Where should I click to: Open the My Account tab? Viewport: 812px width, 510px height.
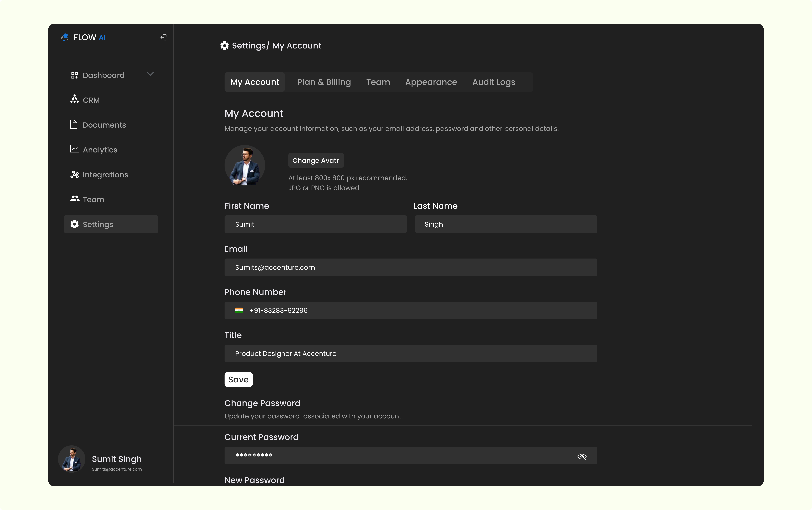255,82
